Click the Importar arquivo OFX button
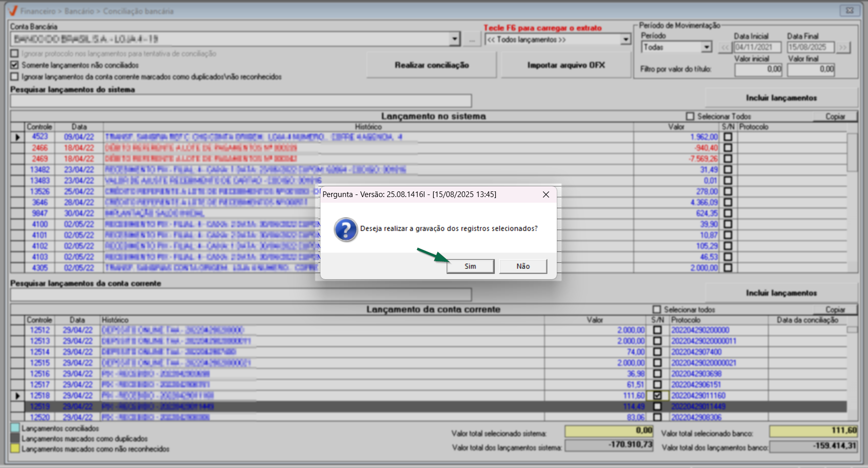The height and width of the screenshot is (468, 868). pyautogui.click(x=566, y=65)
